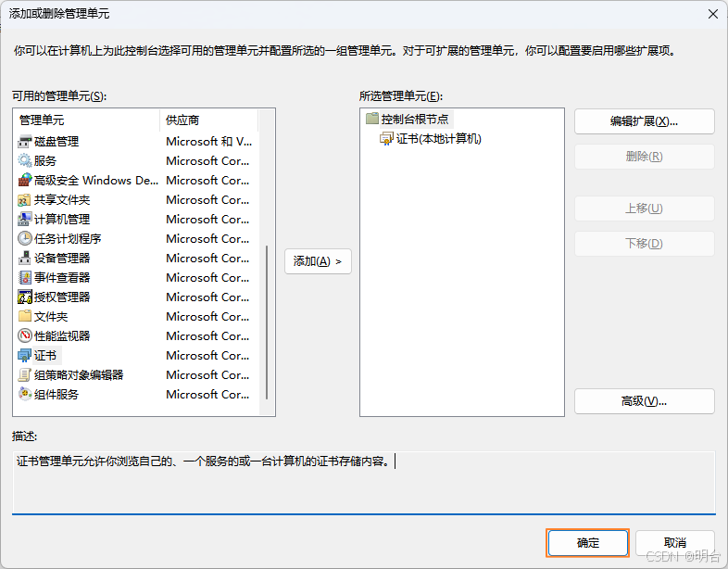
Task: Click the 磁盘管理 snap-in icon
Action: click(x=25, y=142)
